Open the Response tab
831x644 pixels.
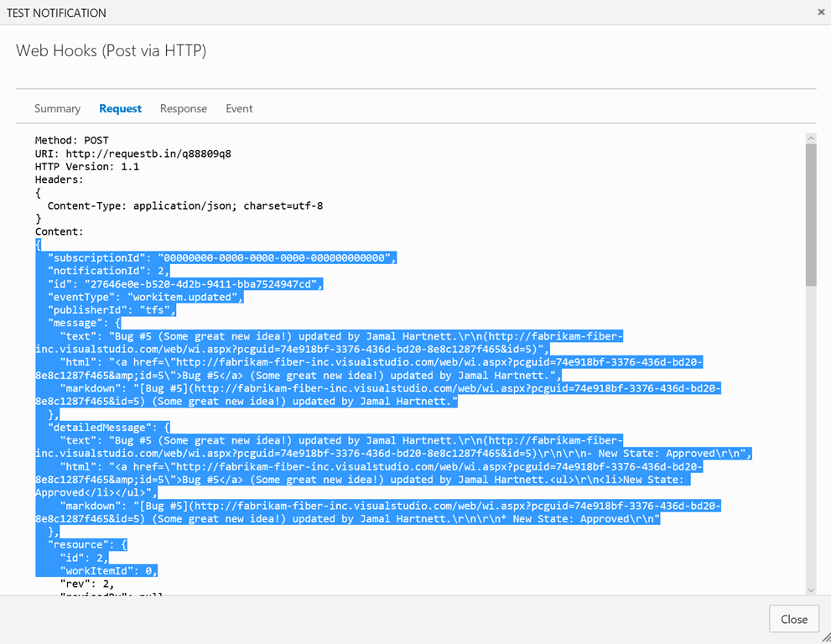click(183, 109)
